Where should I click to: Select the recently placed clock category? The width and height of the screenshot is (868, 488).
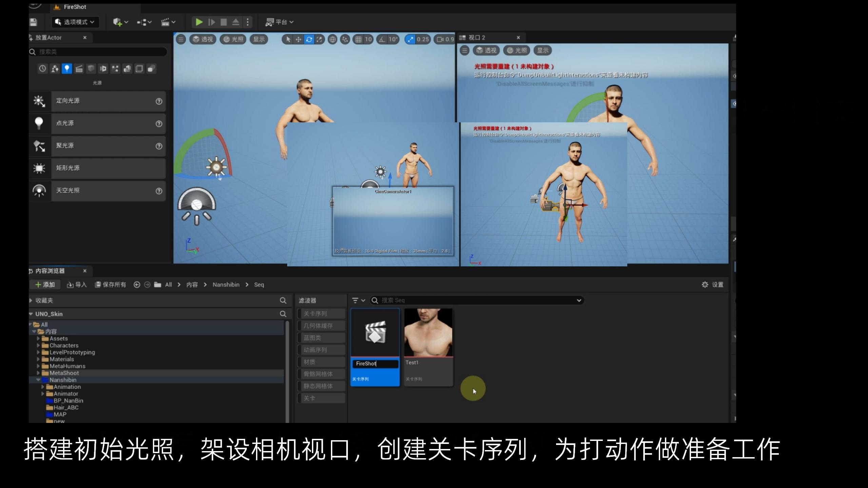[42, 69]
